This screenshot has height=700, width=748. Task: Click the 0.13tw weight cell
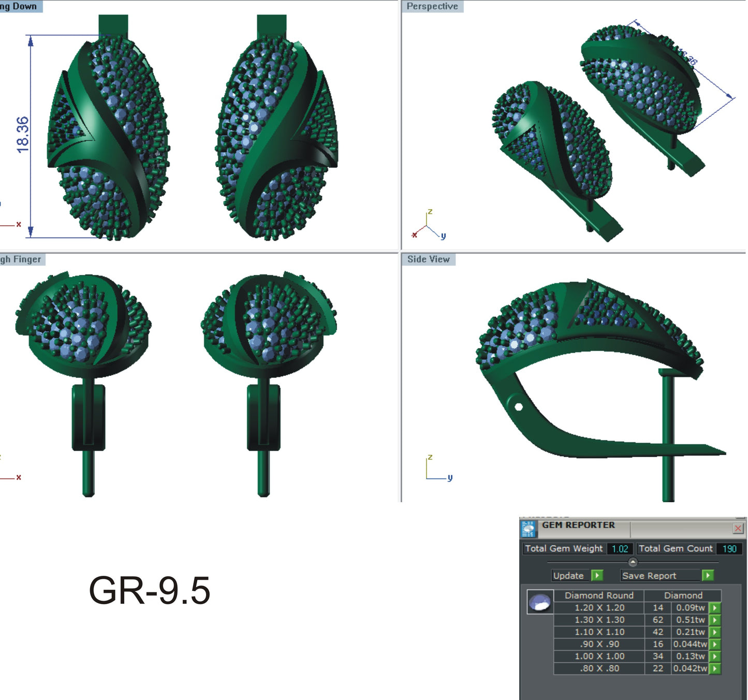[690, 657]
